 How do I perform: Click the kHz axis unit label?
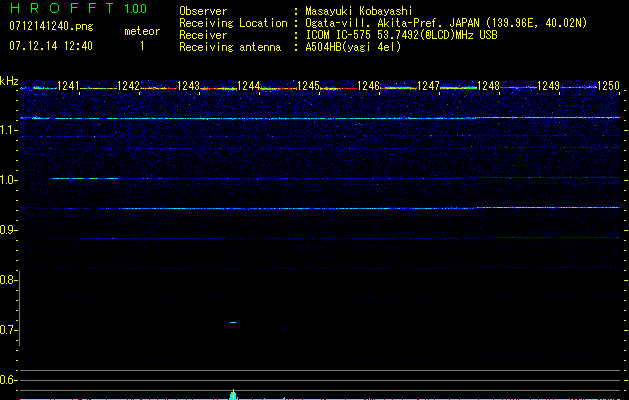[9, 81]
